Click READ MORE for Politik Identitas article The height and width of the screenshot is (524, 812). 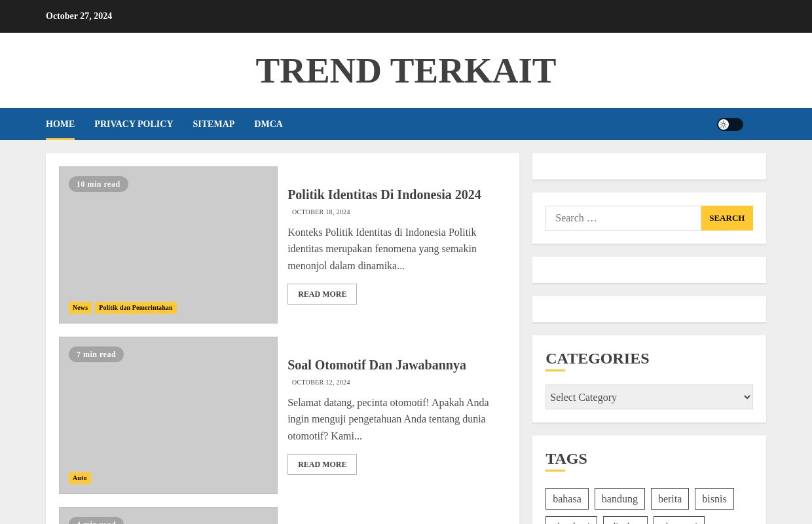(322, 294)
